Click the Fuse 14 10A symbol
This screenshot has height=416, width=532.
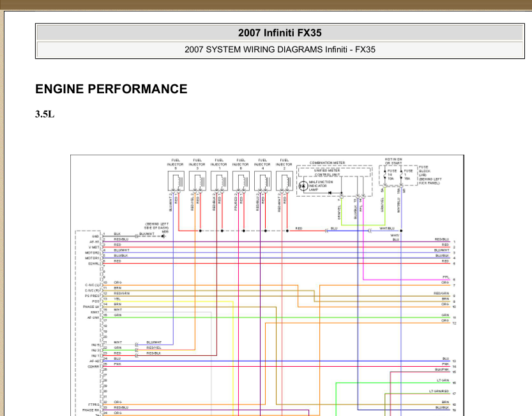385,174
